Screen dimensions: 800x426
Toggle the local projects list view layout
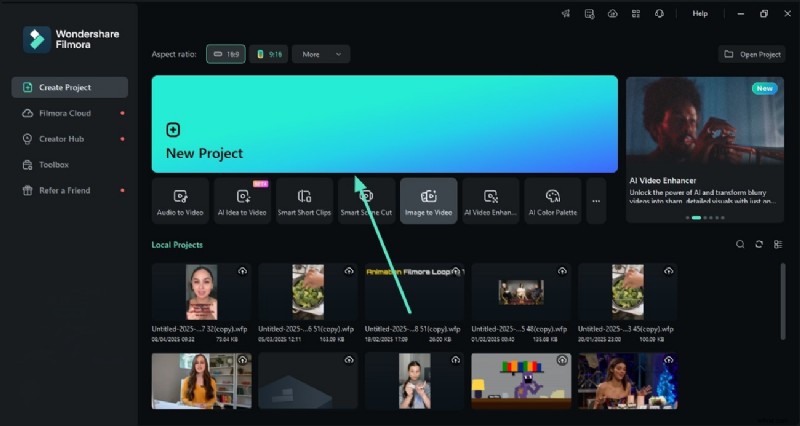click(x=778, y=244)
